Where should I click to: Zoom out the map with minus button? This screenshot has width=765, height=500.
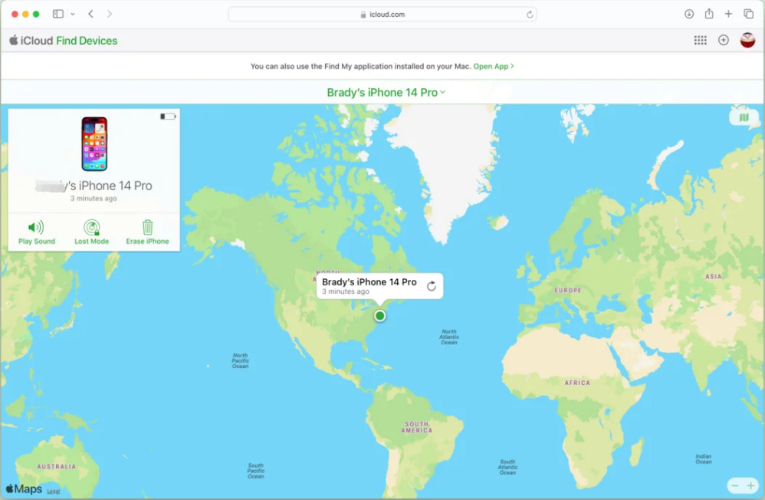735,485
